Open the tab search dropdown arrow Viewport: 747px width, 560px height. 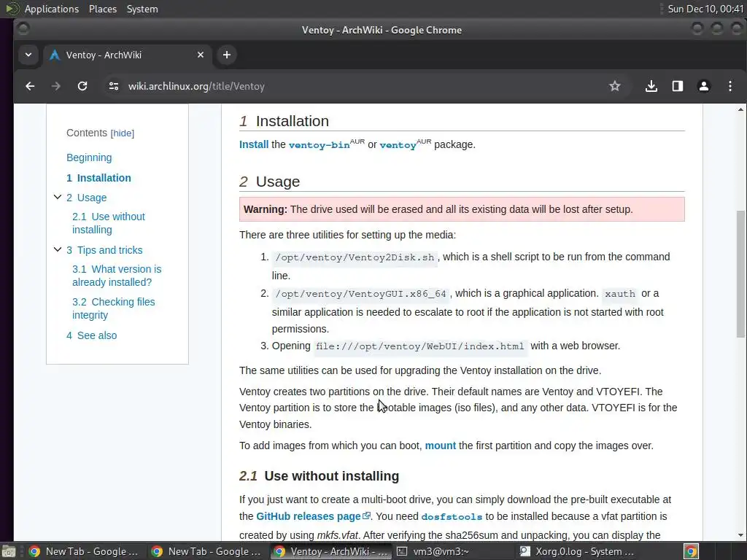tap(28, 55)
